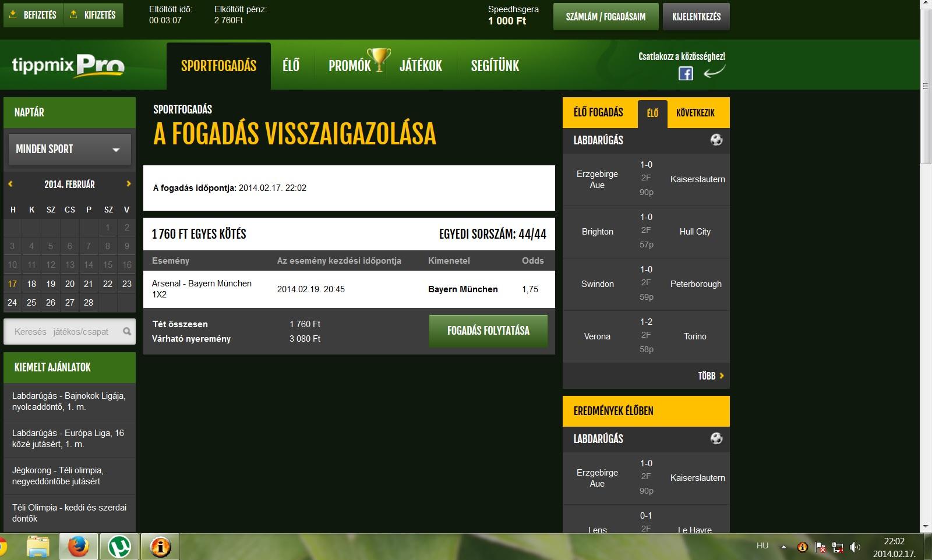Show hidden system tray icons
The width and height of the screenshot is (932, 560).
783,547
